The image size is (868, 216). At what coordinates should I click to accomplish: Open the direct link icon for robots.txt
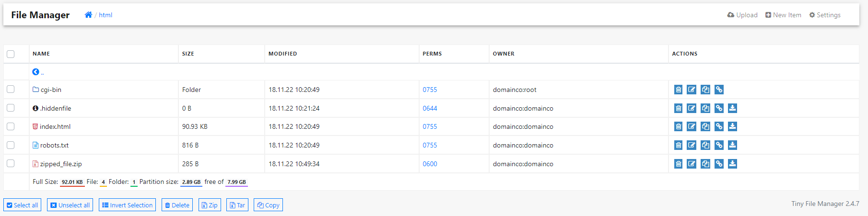tap(719, 145)
